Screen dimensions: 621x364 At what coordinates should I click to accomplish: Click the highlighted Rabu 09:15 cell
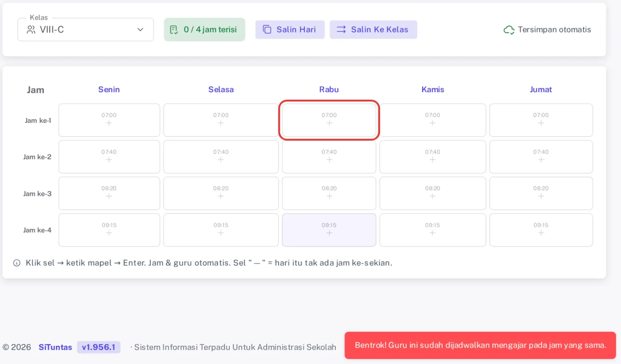[329, 230]
